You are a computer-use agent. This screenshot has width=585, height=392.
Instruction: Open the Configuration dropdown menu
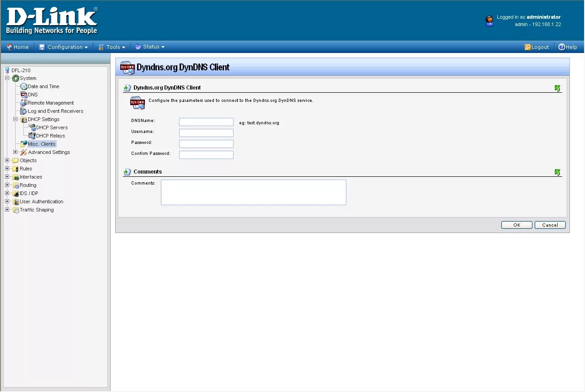pyautogui.click(x=63, y=47)
